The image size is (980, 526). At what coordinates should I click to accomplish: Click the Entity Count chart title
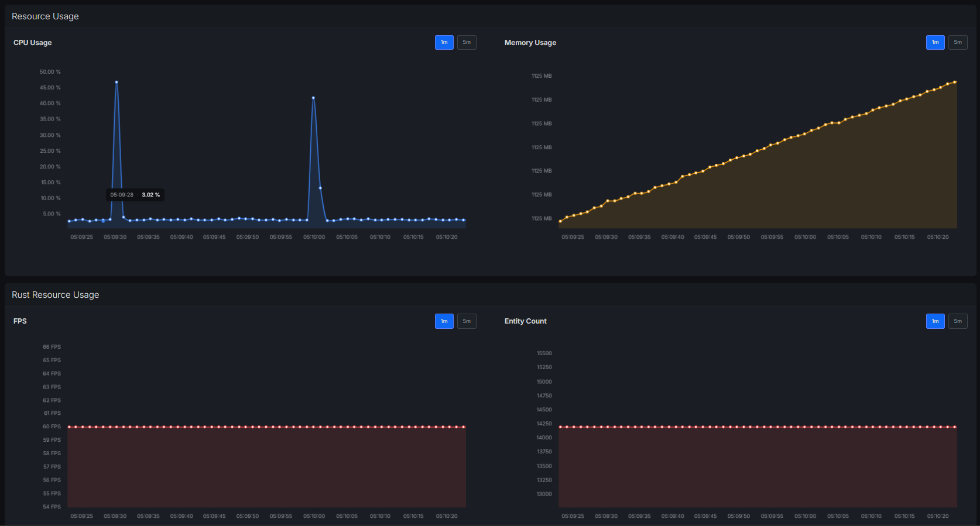(x=525, y=321)
